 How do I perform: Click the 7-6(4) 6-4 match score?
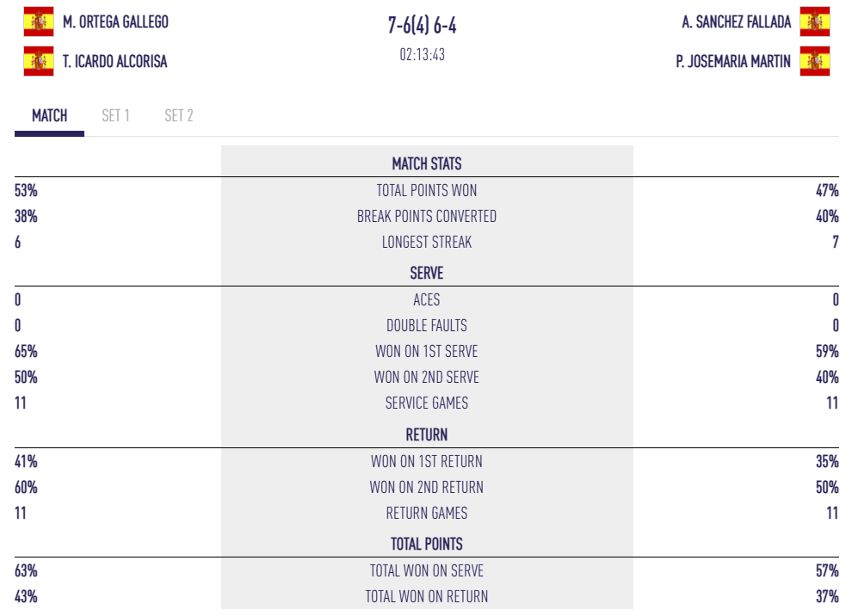[x=423, y=26]
